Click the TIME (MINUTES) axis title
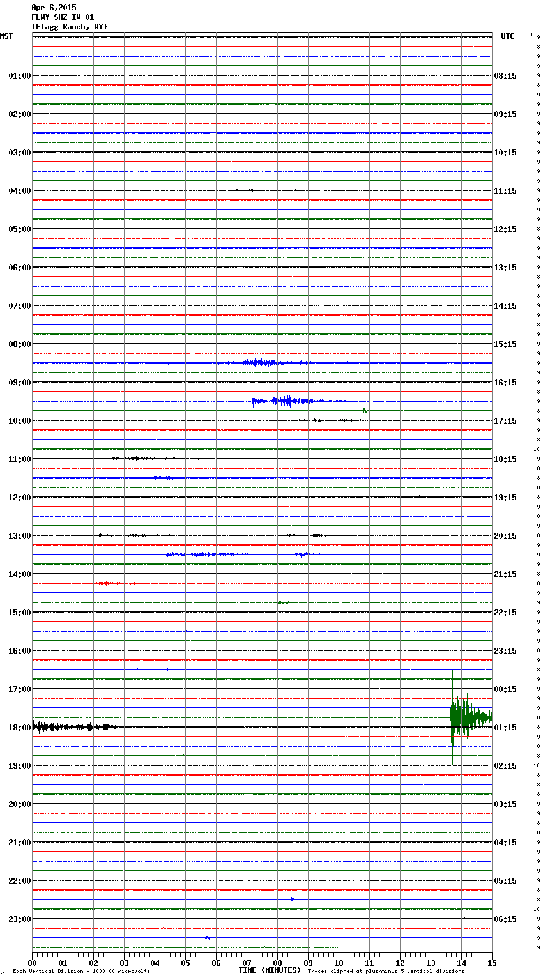543x980 pixels. point(270,970)
